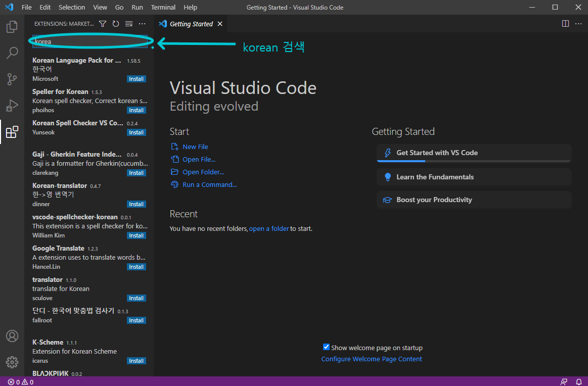Split the editor to the right

tap(565, 24)
